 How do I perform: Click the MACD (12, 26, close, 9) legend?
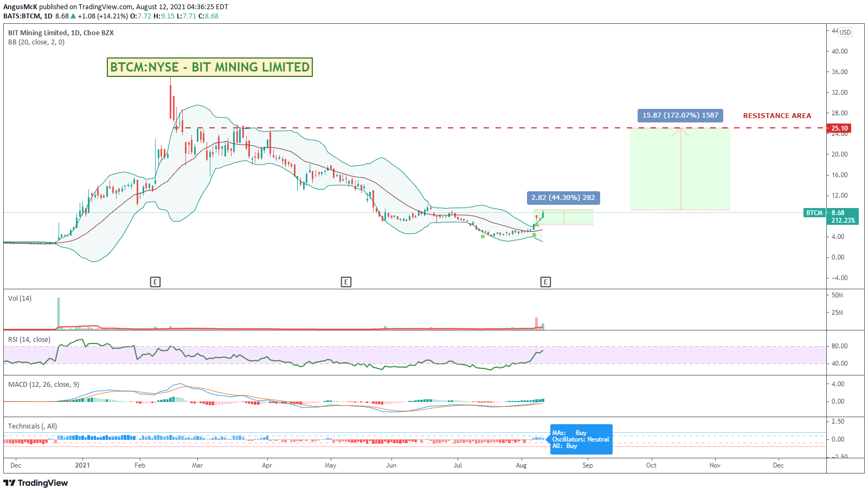[x=43, y=385]
